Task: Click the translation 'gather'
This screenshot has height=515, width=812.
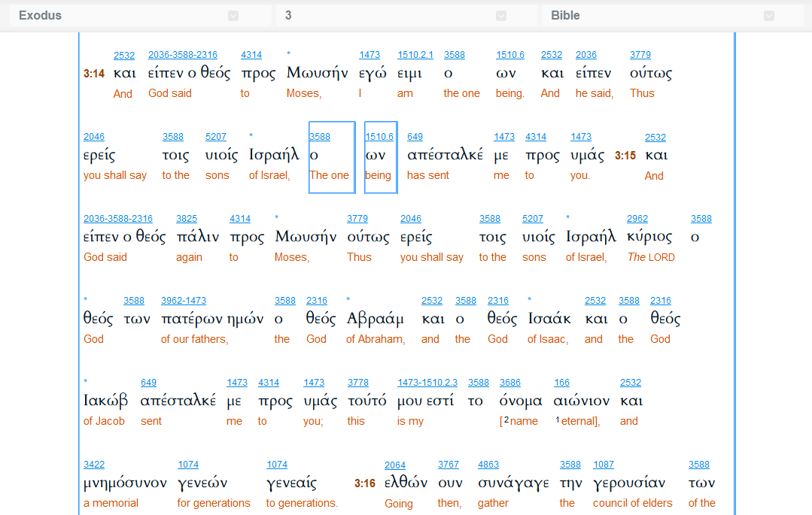Action: click(x=493, y=503)
